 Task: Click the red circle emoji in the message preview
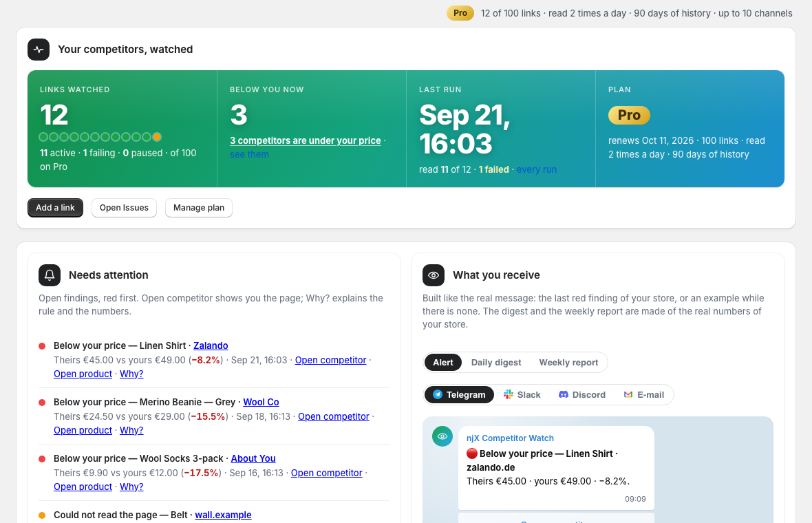tap(472, 453)
